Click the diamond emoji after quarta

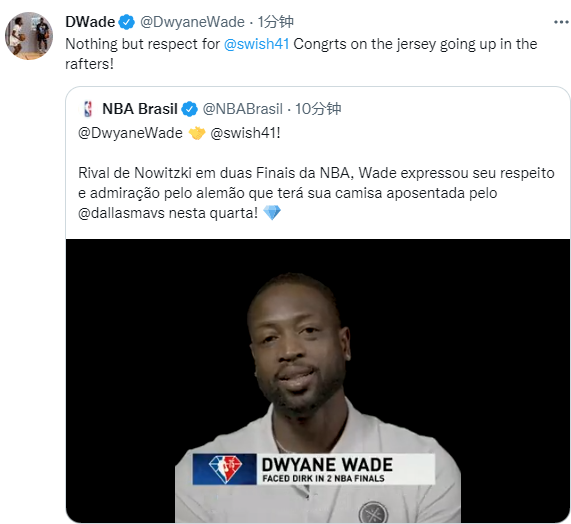[272, 213]
